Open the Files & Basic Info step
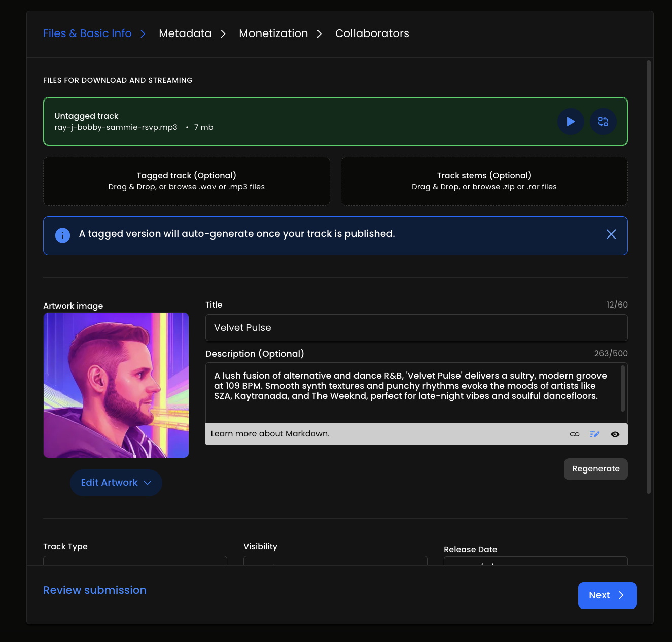 [87, 33]
